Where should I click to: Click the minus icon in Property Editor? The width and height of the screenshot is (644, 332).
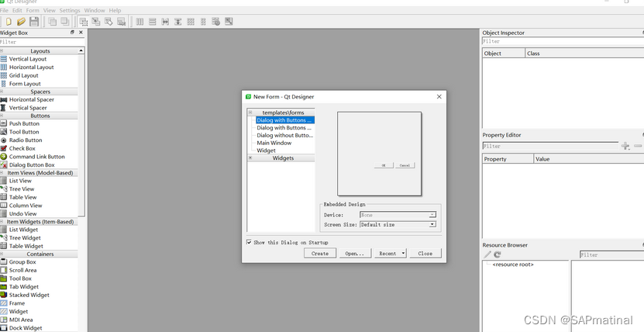pyautogui.click(x=638, y=146)
